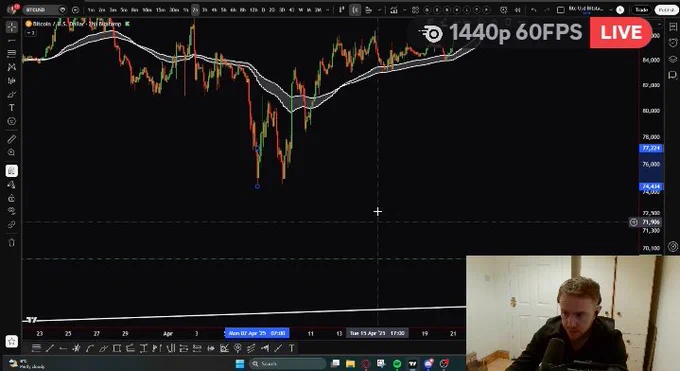Open the watchlist panel icon in right sidebar
Image resolution: width=680 pixels, height=371 pixels.
coord(673,27)
